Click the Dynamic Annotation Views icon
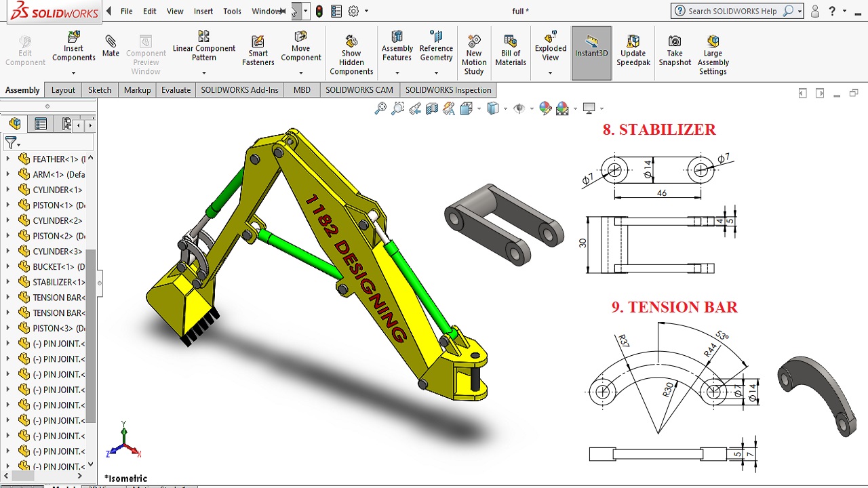 click(x=448, y=108)
